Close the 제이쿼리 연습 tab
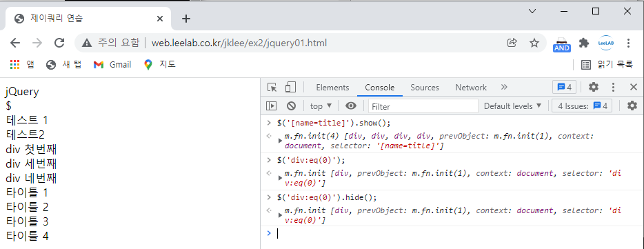 pyautogui.click(x=160, y=19)
